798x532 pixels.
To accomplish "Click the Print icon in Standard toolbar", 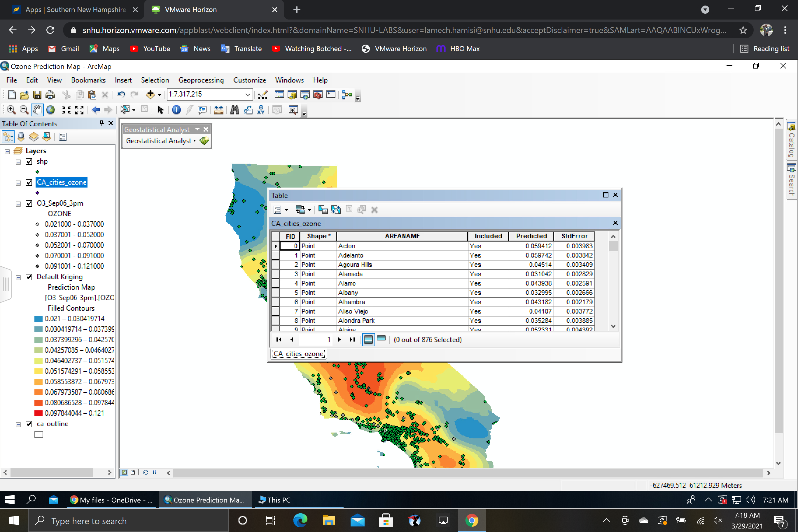I will 50,95.
